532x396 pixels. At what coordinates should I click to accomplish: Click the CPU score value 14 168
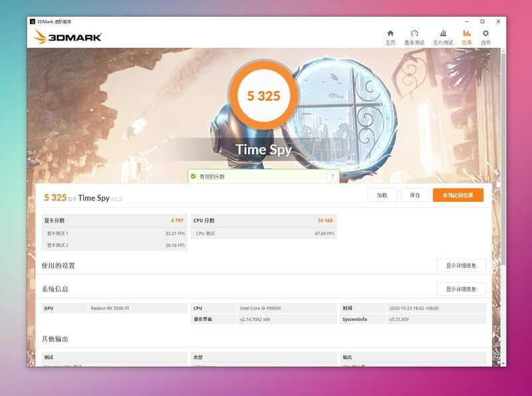point(325,221)
